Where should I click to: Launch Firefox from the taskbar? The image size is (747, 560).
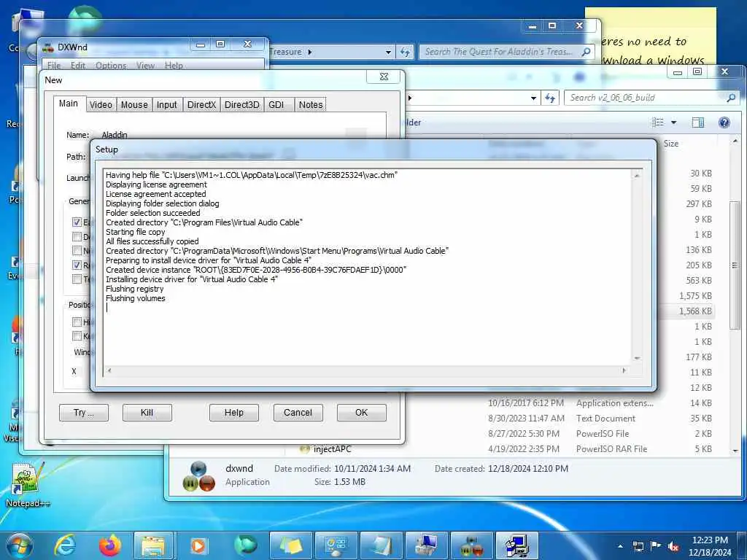[110, 545]
